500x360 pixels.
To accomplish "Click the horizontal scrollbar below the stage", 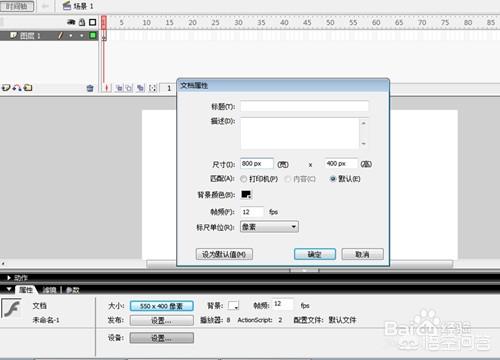I will tap(299, 264).
